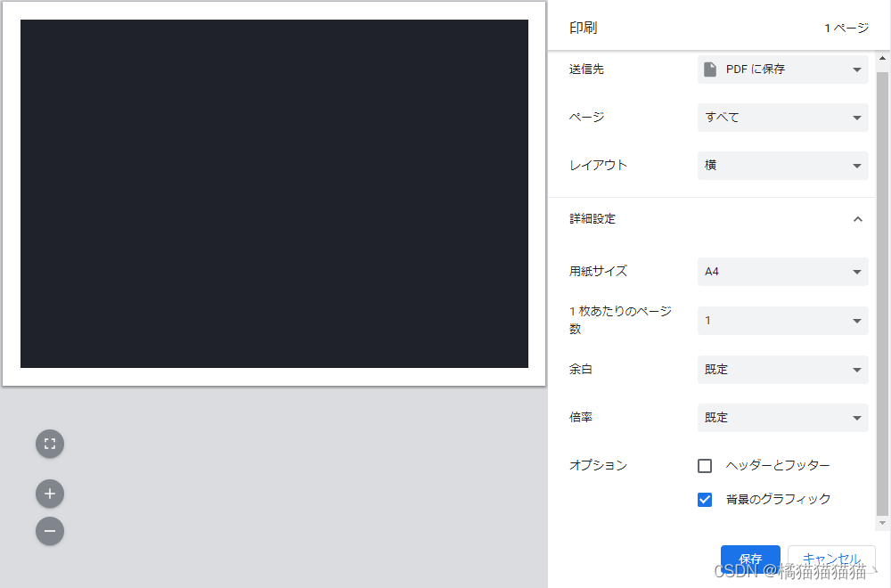The height and width of the screenshot is (588, 891).
Task: Zoom out of the print preview
Action: pyautogui.click(x=50, y=531)
